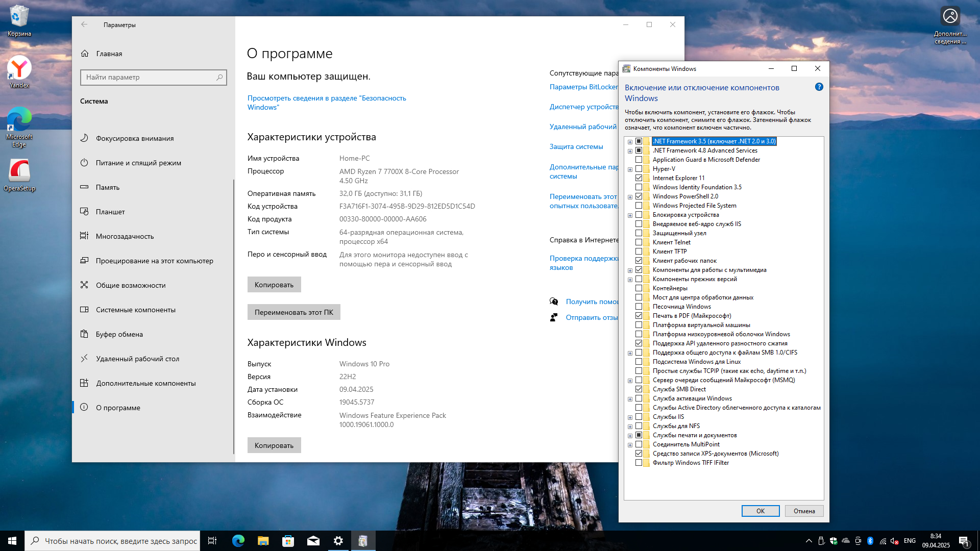This screenshot has width=980, height=551.
Task: Click the back arrow in Settings
Action: click(x=84, y=24)
